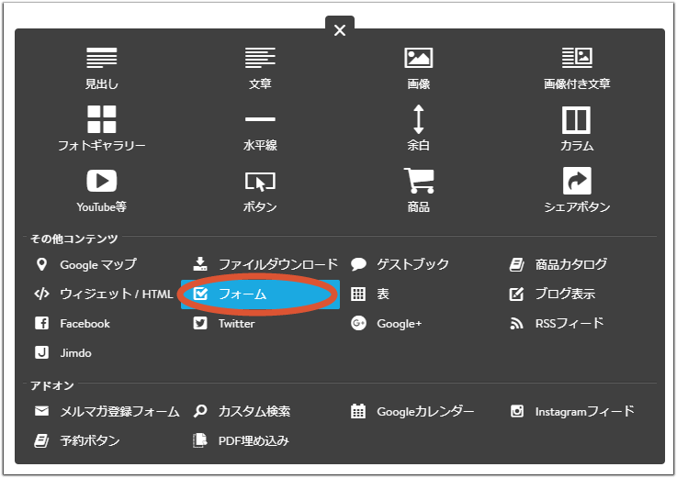Screen dimensions: 677x478
Task: Insert the Twitter element
Action: [224, 323]
